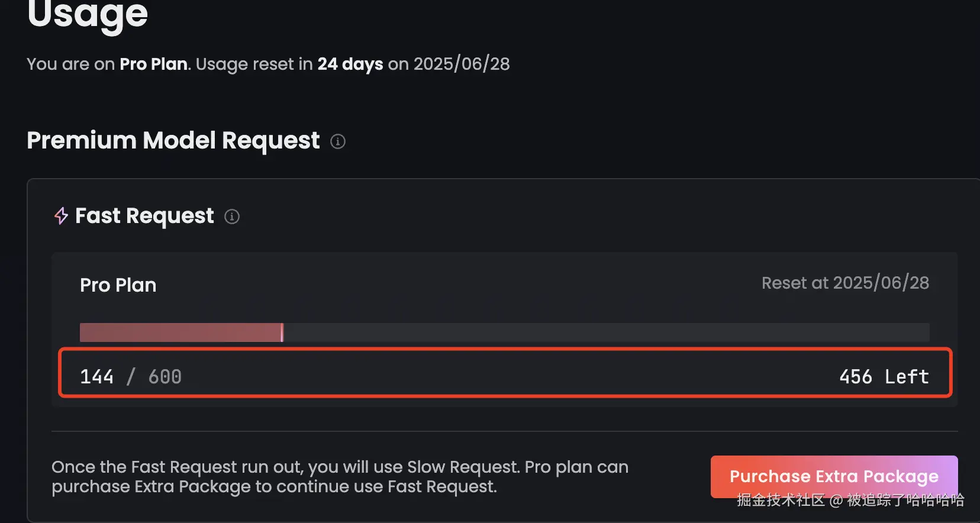
Task: Click the "Usage" page heading
Action: [88, 14]
